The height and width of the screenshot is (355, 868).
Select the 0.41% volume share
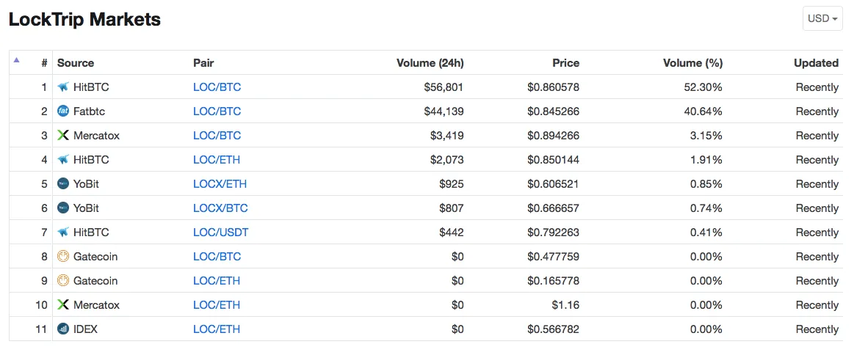click(x=706, y=233)
